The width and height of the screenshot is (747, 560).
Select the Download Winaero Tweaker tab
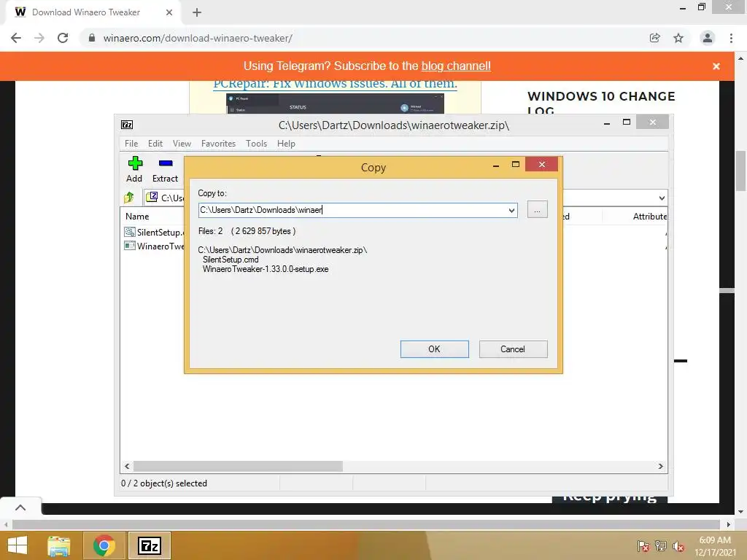tap(86, 12)
